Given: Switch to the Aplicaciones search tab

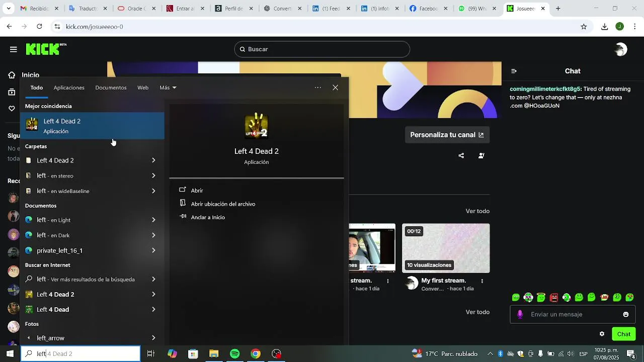Looking at the screenshot, I should tap(69, 87).
